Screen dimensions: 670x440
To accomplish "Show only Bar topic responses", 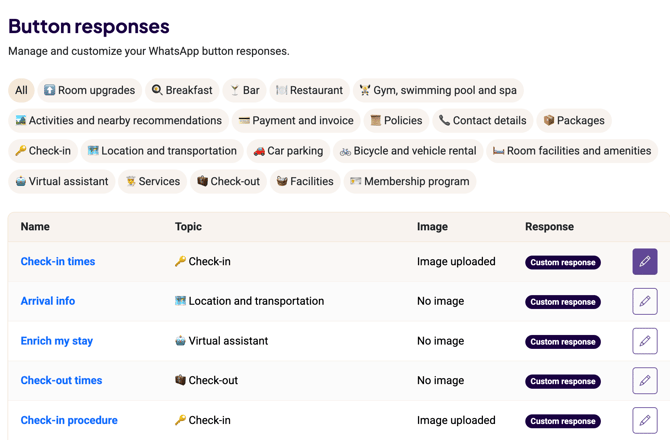I will tap(245, 90).
